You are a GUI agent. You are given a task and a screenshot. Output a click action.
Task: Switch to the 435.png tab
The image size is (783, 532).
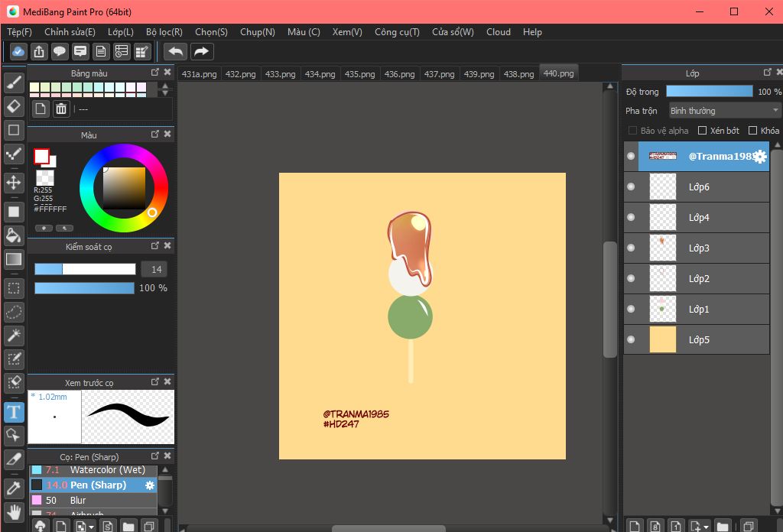pos(359,74)
